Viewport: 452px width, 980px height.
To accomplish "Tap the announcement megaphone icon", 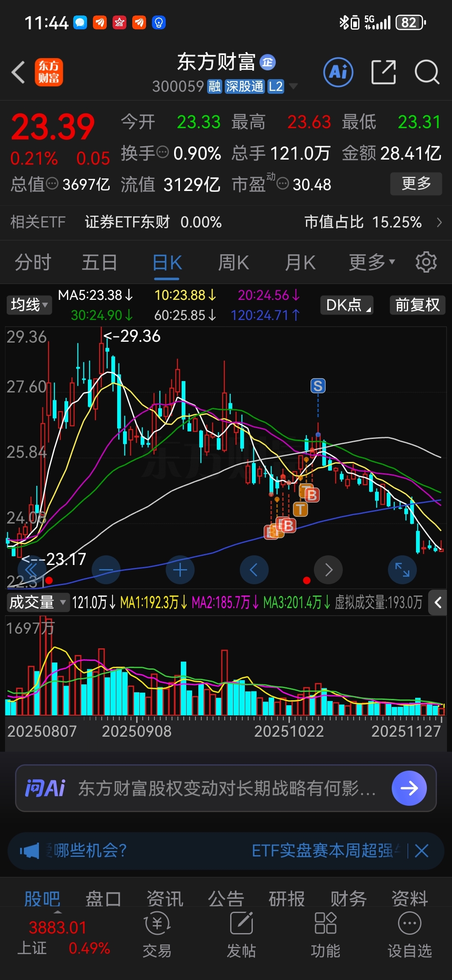I will tap(30, 851).
